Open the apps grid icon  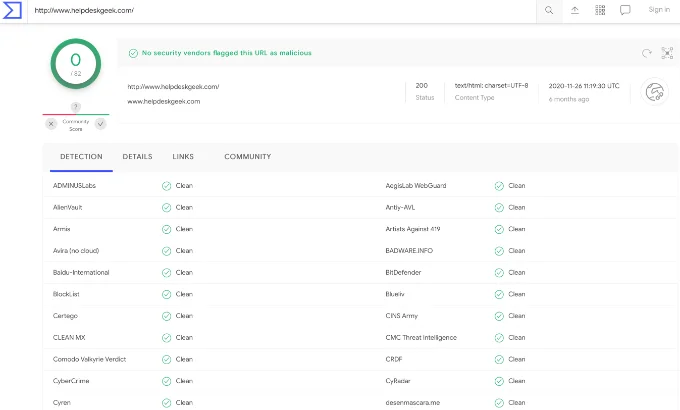pos(600,10)
